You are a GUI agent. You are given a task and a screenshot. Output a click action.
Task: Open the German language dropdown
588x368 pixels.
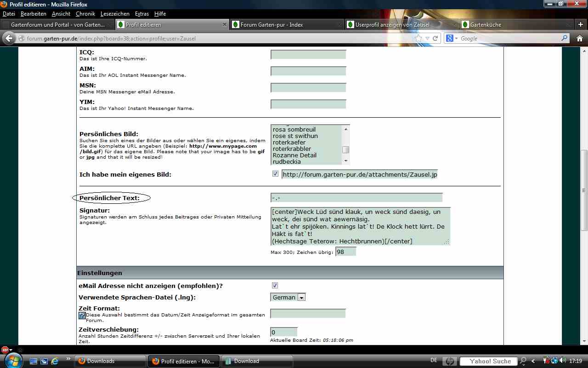[301, 298]
